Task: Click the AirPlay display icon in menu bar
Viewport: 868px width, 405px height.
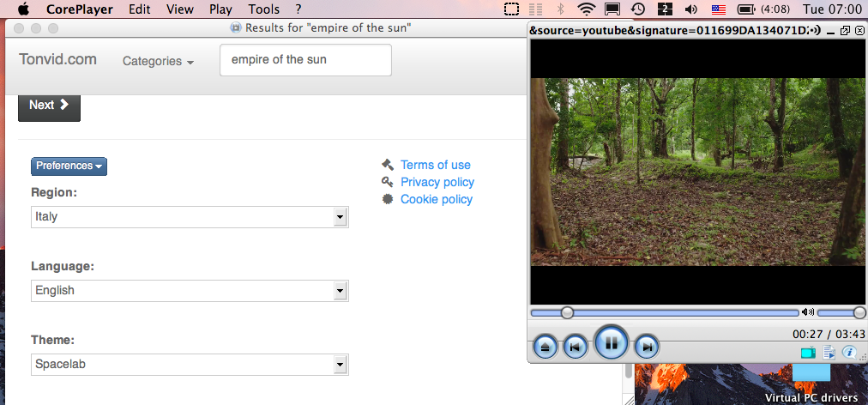Action: point(612,9)
